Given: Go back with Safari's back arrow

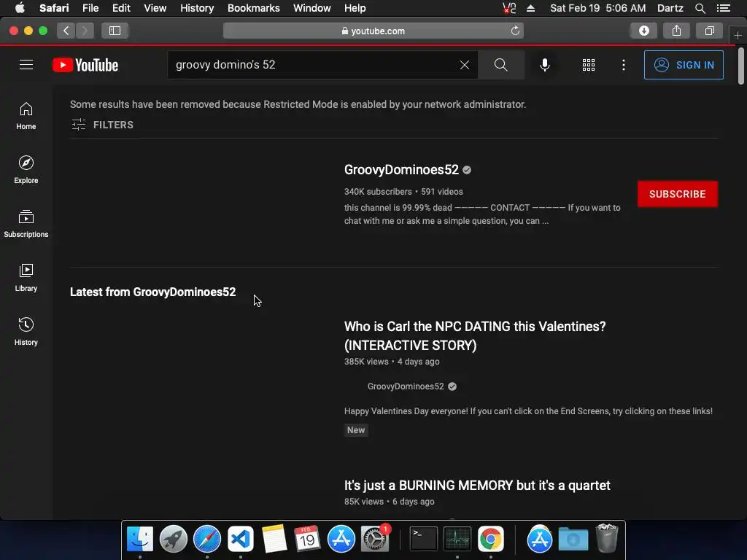Looking at the screenshot, I should tap(66, 31).
